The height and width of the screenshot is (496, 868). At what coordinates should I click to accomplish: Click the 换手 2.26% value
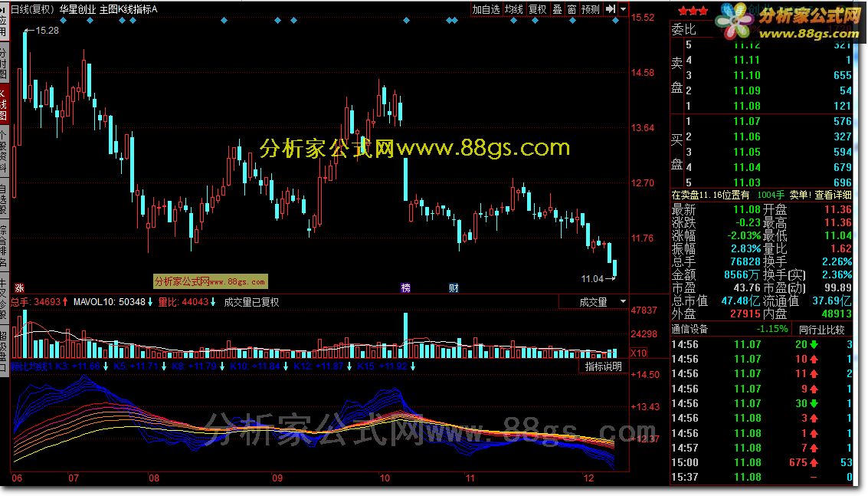[x=837, y=261]
